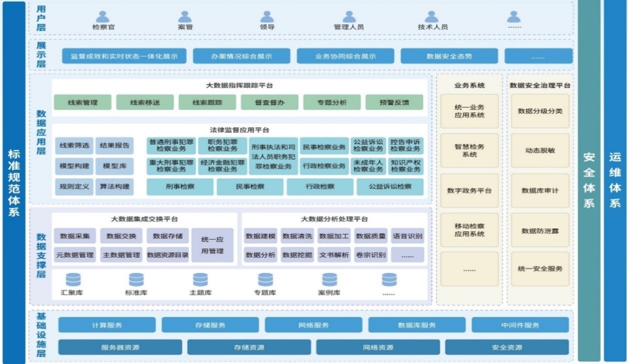
Task: Click the 专题库 database icon
Action: [x=265, y=280]
